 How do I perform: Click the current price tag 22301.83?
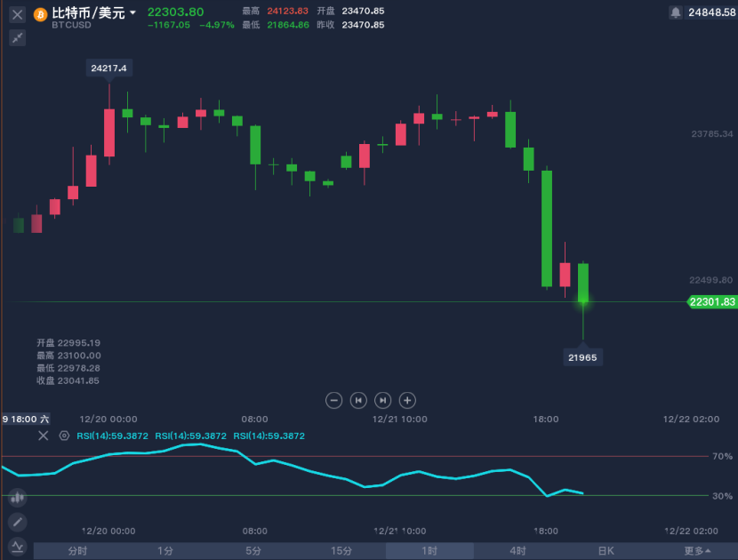pyautogui.click(x=711, y=302)
